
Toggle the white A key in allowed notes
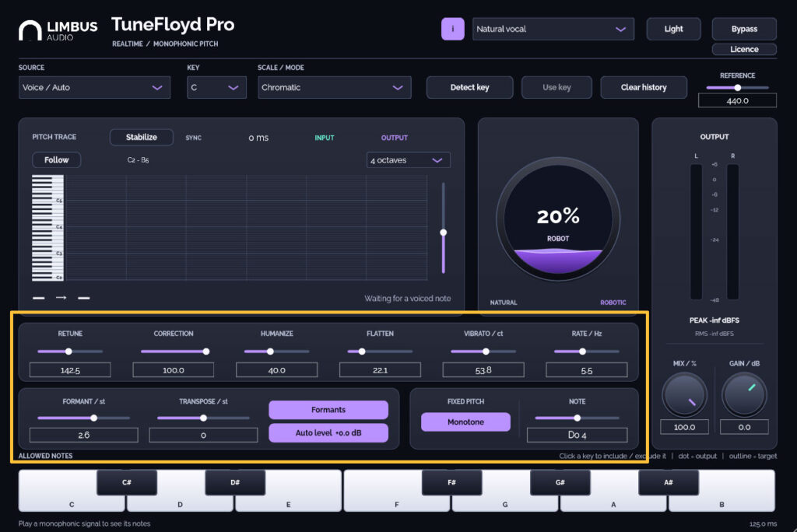click(x=613, y=503)
